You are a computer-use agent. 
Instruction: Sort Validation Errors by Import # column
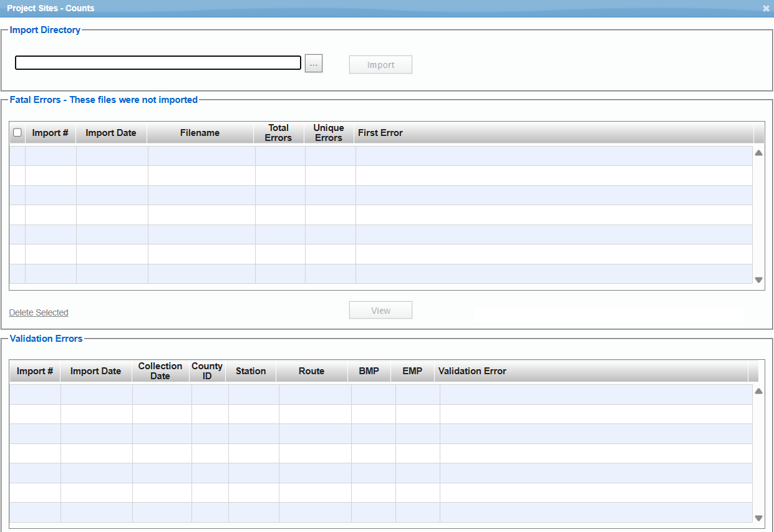tap(35, 371)
